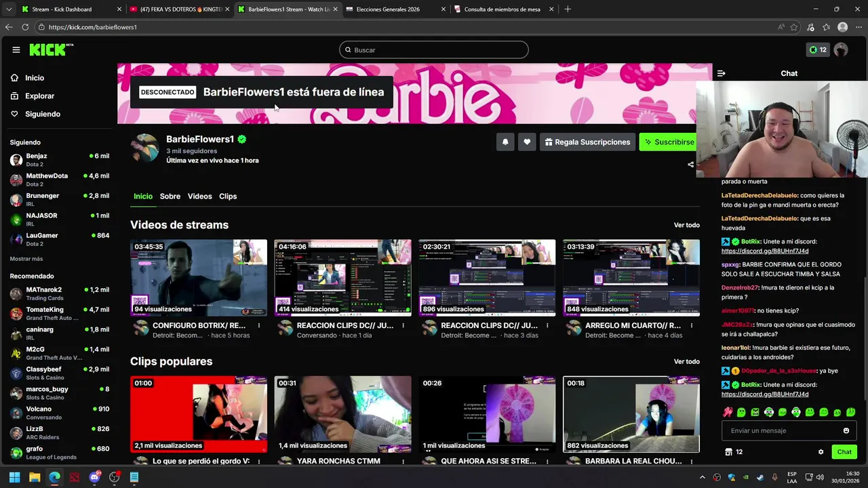Open the 04:16:06 REACCION CLIPS video
The image size is (868, 488).
[x=342, y=277]
